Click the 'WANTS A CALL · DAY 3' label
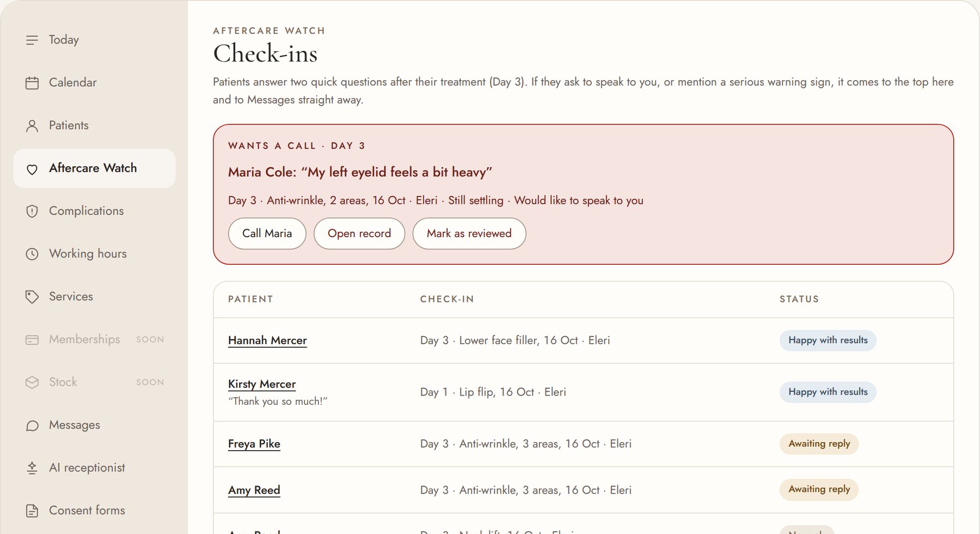This screenshot has width=980, height=534. coord(297,146)
